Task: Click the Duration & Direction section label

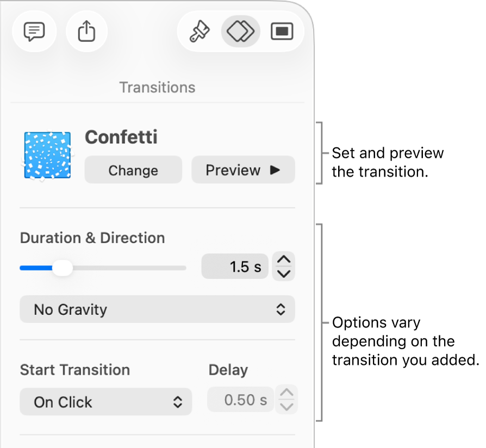Action: tap(92, 238)
